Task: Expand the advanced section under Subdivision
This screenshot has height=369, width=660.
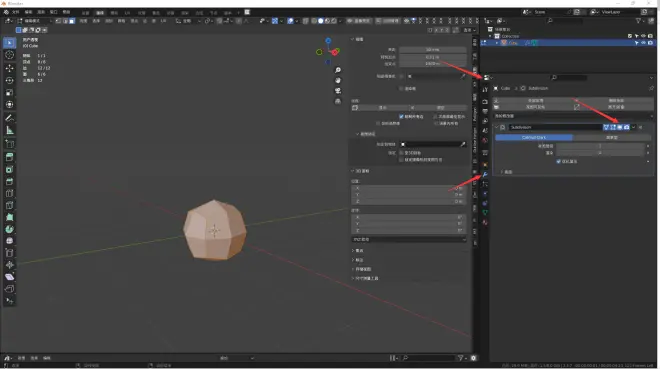Action: (502, 172)
